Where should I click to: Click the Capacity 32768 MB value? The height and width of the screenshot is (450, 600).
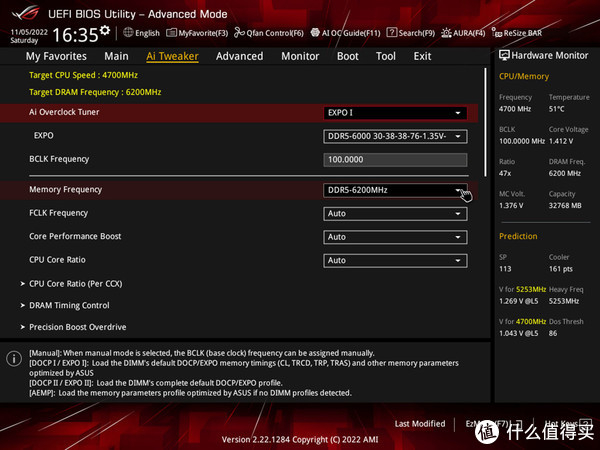click(x=565, y=205)
